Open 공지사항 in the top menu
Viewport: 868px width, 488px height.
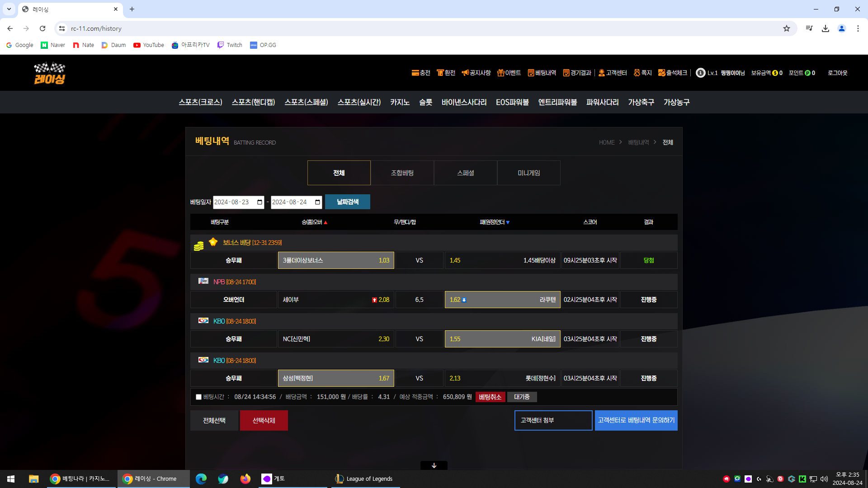point(476,73)
